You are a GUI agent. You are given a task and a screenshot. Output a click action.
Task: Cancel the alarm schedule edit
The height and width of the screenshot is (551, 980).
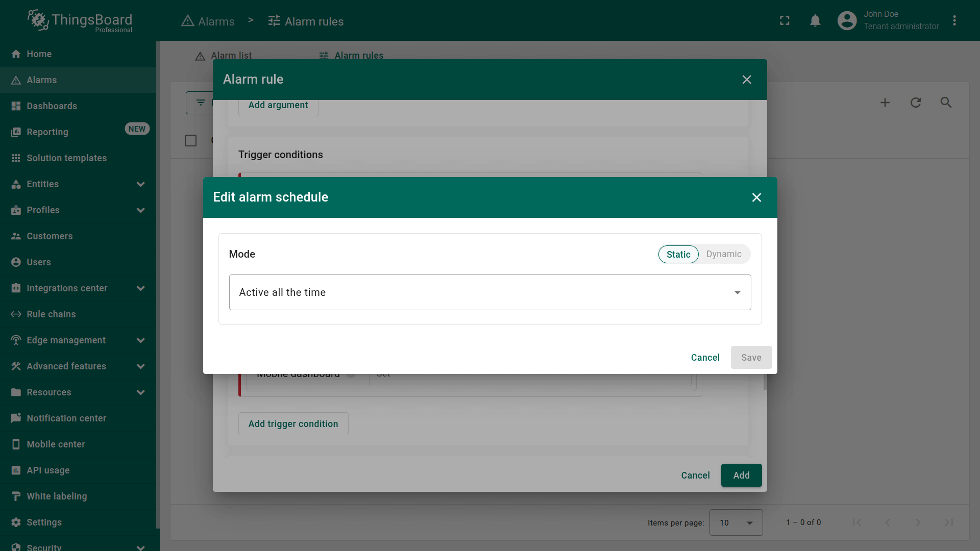(x=705, y=358)
